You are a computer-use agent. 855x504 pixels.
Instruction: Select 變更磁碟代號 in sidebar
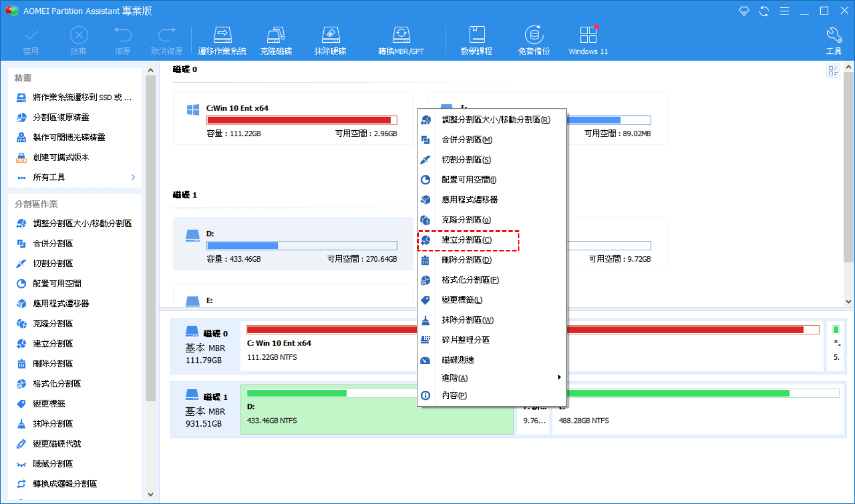point(49,444)
